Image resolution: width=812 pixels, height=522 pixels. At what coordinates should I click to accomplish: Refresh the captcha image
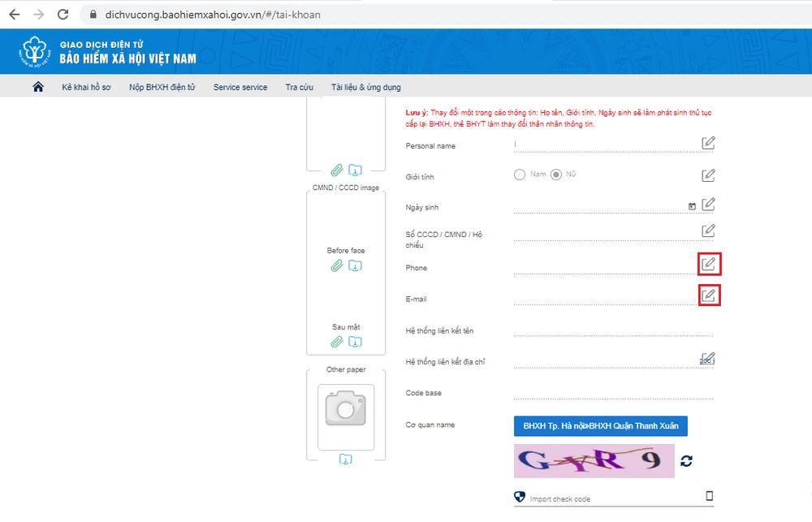[687, 461]
